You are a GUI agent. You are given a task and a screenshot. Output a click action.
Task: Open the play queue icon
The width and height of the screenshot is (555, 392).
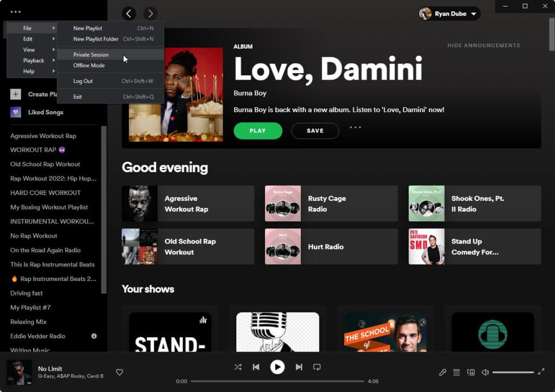click(457, 372)
